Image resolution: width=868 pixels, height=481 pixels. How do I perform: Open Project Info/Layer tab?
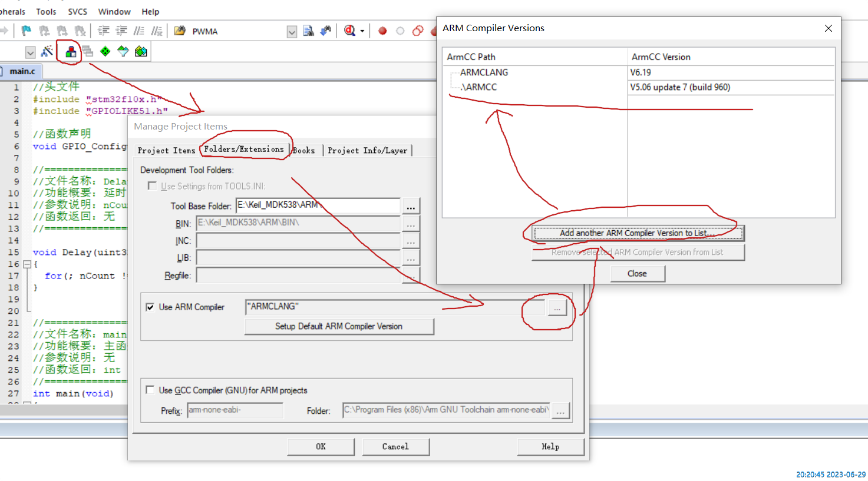click(368, 150)
